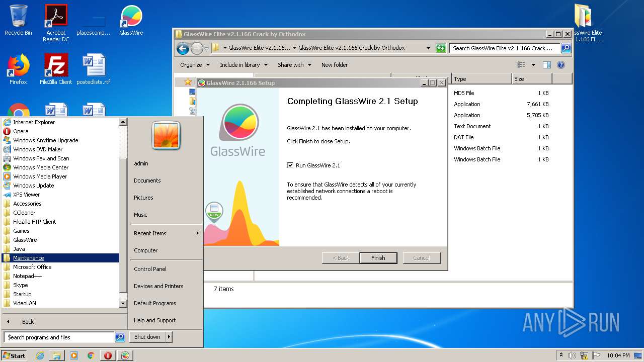
Task: Click the taskbar clock
Action: click(x=618, y=355)
